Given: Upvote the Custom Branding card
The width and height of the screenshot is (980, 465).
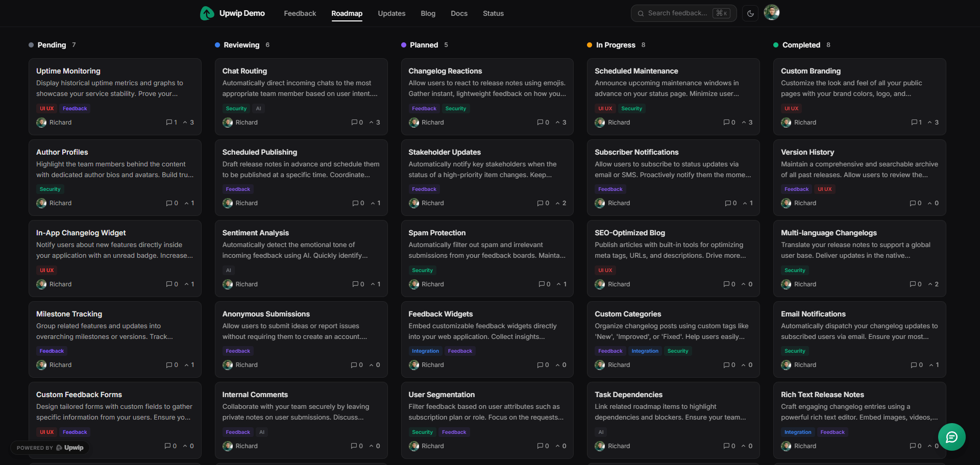Looking at the screenshot, I should 933,123.
